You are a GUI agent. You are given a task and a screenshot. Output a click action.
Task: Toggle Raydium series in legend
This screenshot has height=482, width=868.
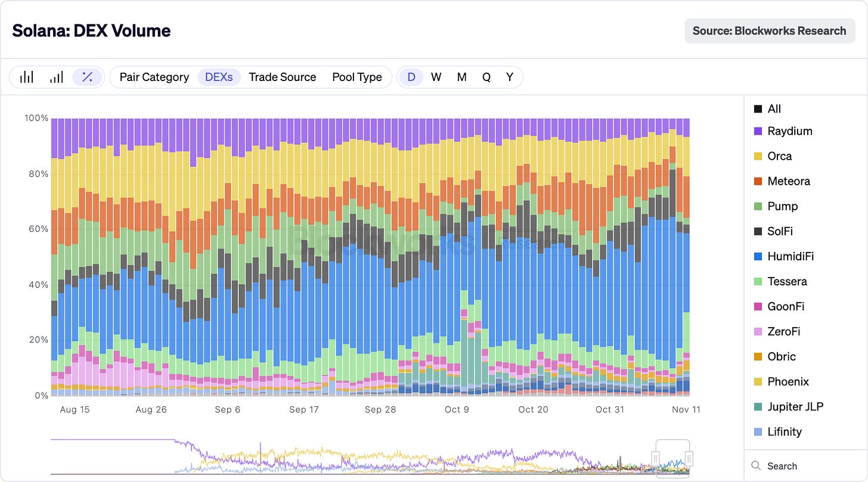pos(783,131)
